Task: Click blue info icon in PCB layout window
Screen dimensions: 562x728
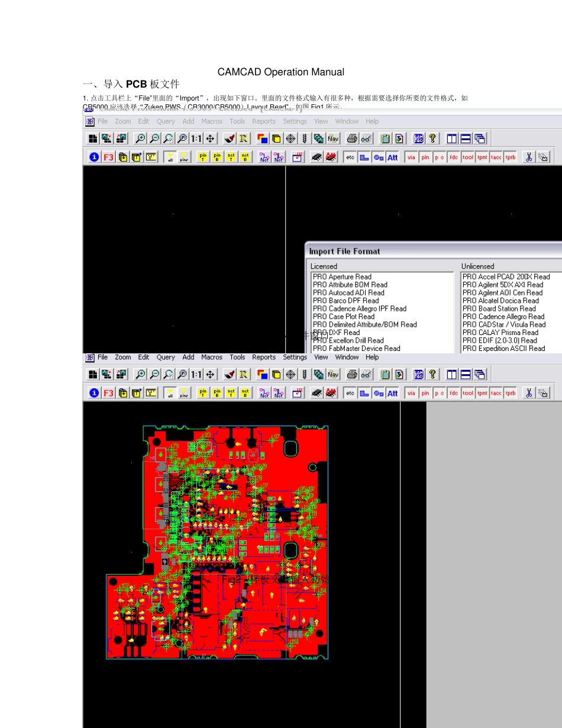Action: (x=94, y=393)
